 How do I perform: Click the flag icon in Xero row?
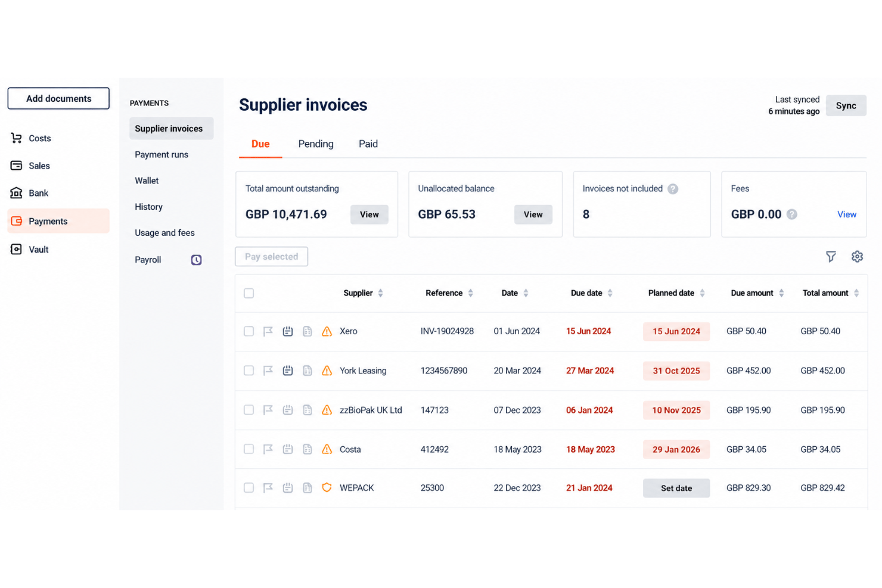pos(268,331)
